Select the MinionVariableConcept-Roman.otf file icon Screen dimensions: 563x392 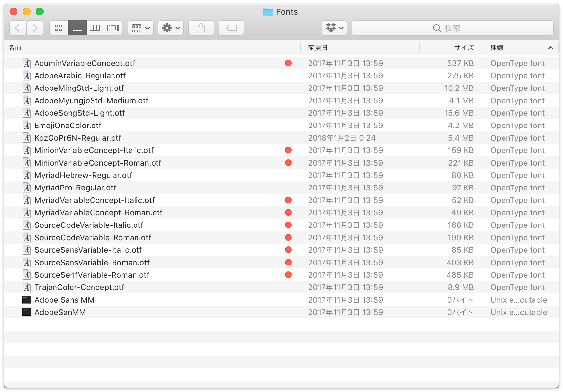coord(27,163)
